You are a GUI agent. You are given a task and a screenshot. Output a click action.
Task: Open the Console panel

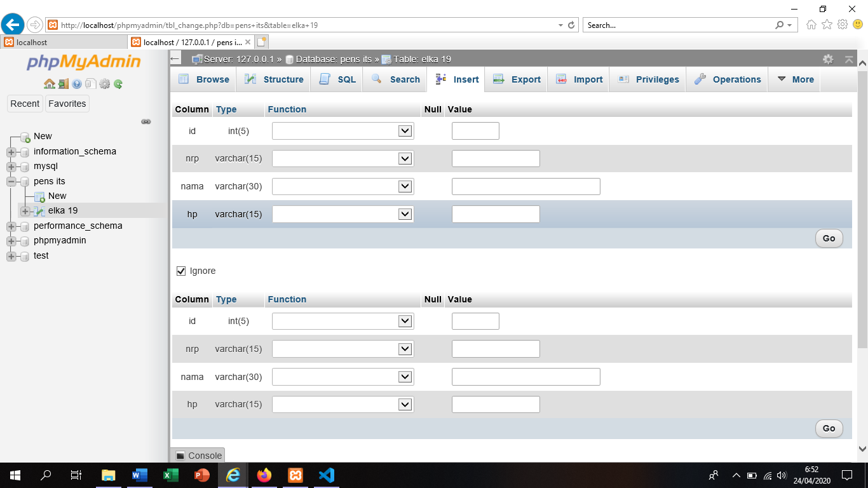pyautogui.click(x=198, y=456)
